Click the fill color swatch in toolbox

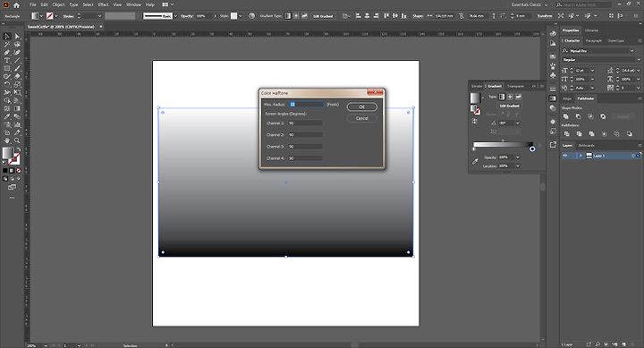pos(8,153)
